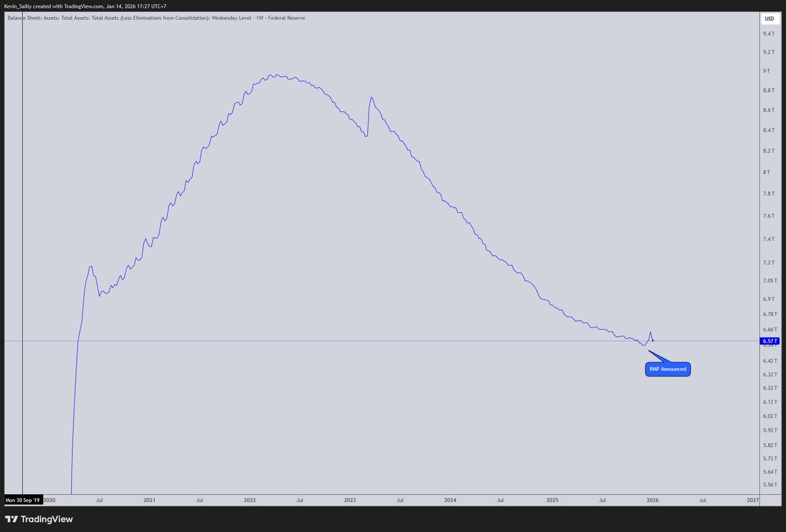Click the current price tag 6.57 T
Image resolution: width=786 pixels, height=532 pixels.
pos(770,341)
